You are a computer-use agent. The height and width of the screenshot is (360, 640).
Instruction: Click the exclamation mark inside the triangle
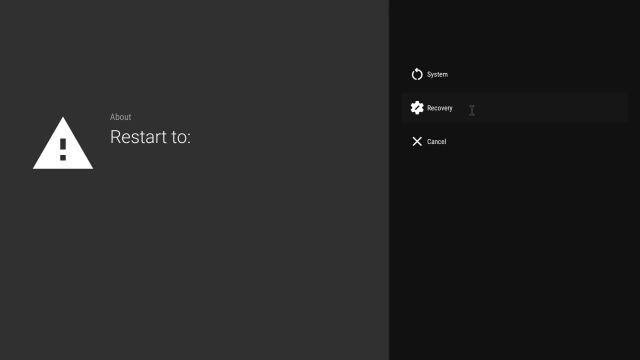[x=63, y=149]
